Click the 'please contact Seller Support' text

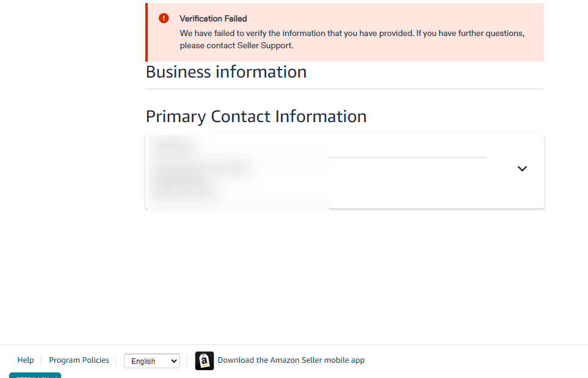(236, 45)
